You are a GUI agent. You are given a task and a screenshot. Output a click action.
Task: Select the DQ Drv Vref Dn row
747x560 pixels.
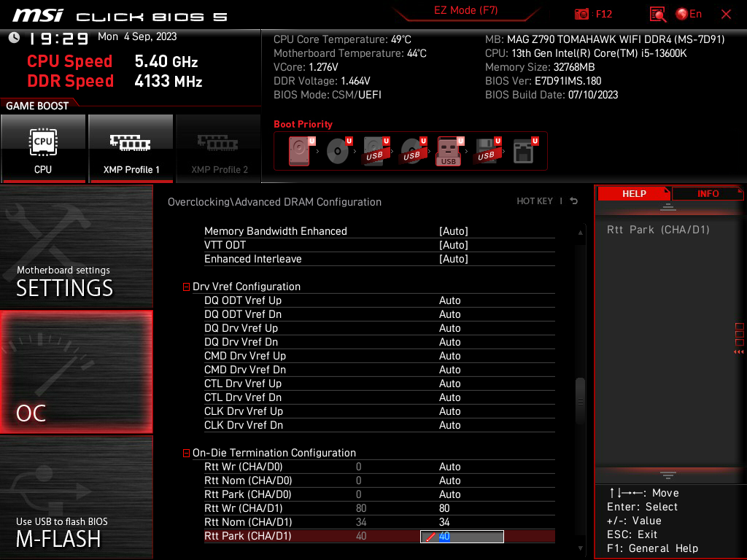point(379,342)
